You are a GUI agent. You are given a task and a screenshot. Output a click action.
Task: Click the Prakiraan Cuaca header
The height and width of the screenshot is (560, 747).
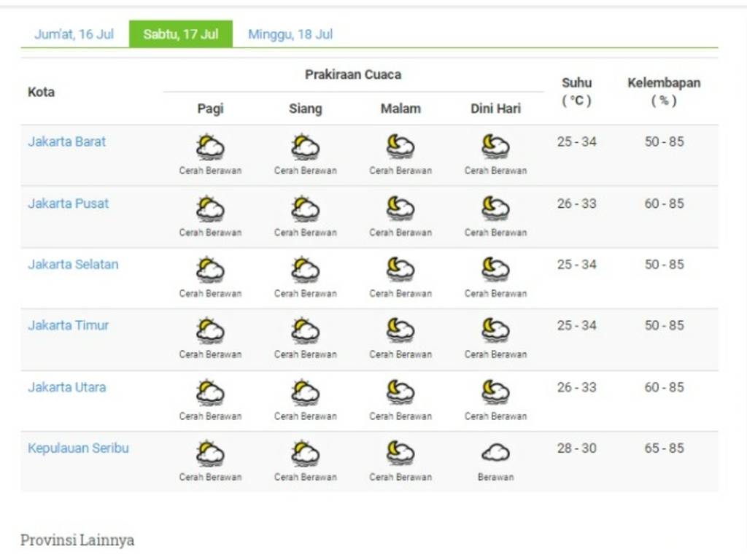[x=353, y=74]
